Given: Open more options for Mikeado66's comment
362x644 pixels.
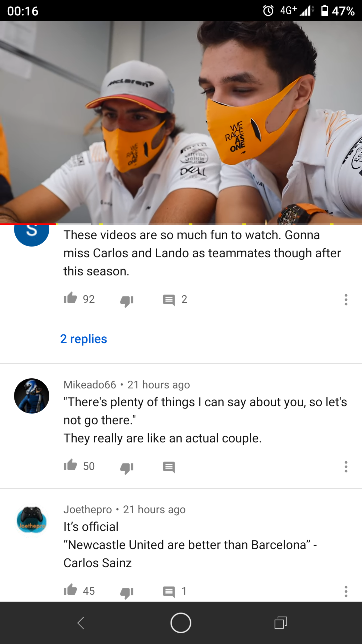Looking at the screenshot, I should [x=346, y=467].
